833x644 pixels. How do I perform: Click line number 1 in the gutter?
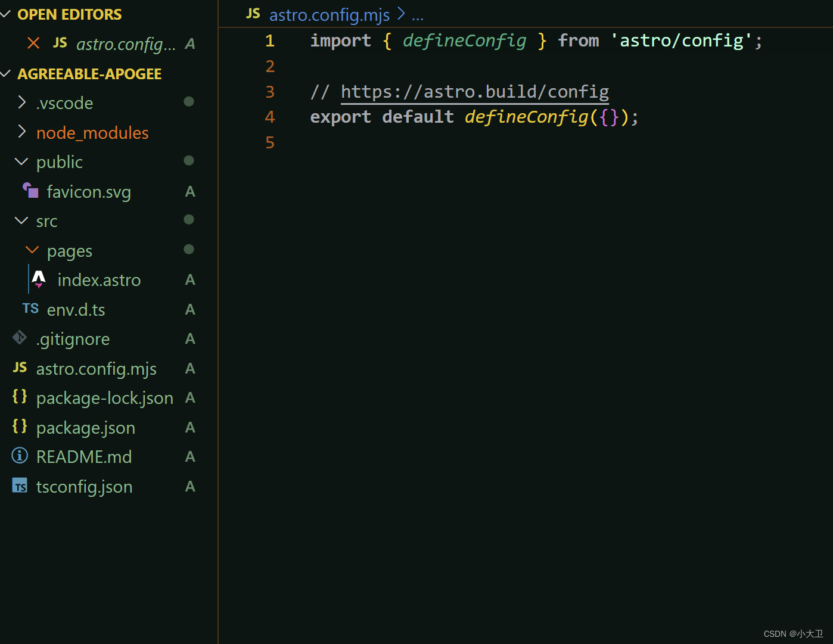coord(270,41)
